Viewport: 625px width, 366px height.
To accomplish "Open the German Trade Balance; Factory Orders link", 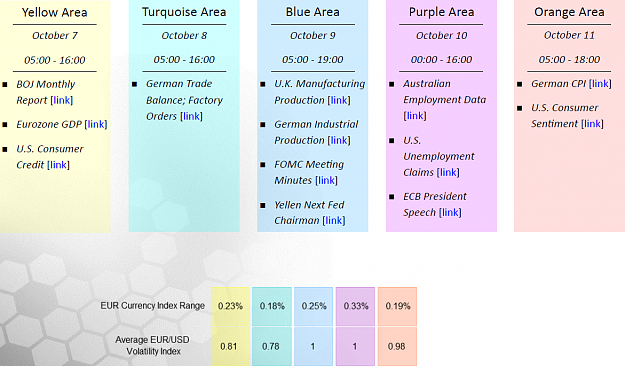I will point(191,116).
